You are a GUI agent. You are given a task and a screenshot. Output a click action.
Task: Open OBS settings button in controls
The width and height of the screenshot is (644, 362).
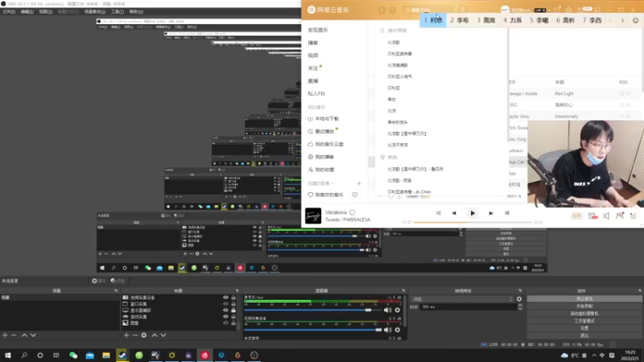[584, 328]
